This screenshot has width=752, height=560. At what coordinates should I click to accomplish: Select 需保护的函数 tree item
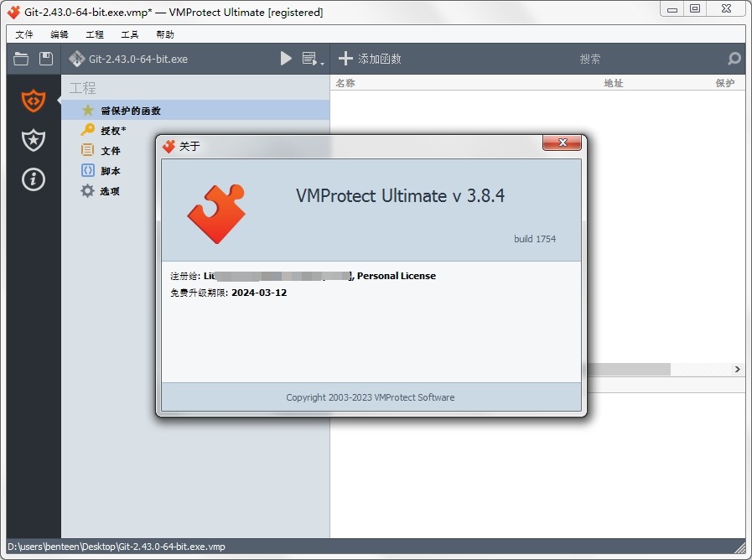[x=195, y=111]
